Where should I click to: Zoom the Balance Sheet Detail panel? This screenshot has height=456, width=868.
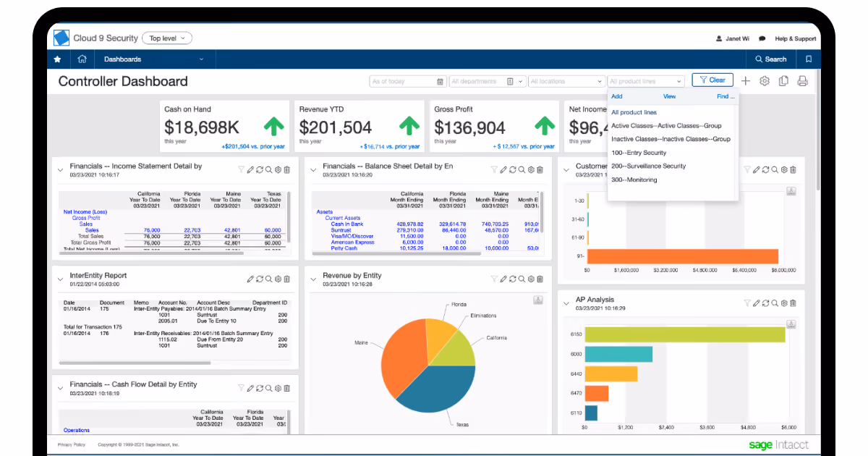click(522, 169)
